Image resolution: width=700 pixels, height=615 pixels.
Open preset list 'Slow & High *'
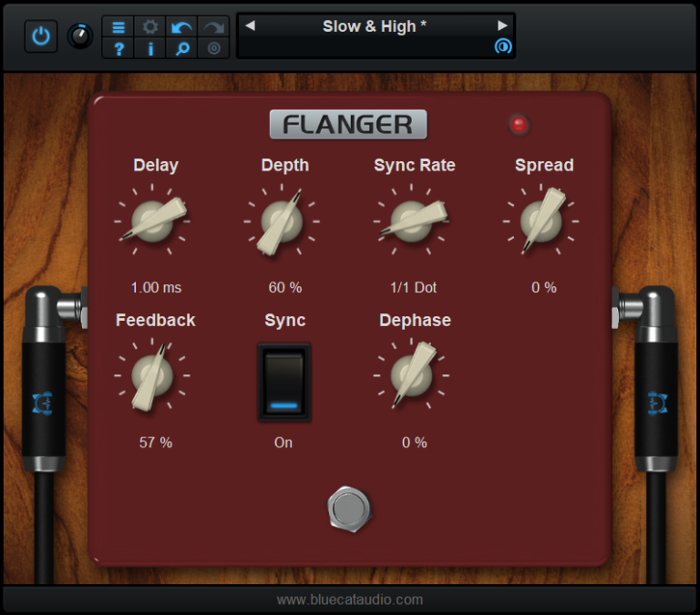(x=375, y=26)
